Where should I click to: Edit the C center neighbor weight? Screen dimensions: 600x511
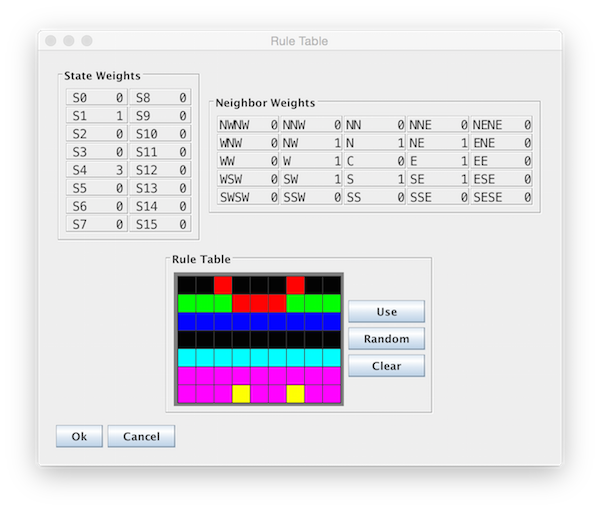point(375,161)
